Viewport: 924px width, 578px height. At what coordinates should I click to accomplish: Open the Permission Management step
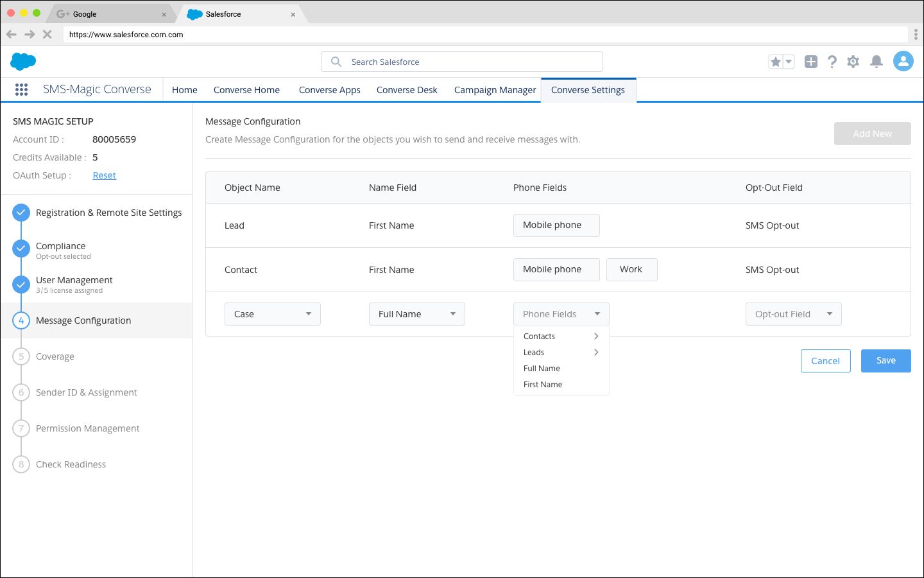point(88,428)
